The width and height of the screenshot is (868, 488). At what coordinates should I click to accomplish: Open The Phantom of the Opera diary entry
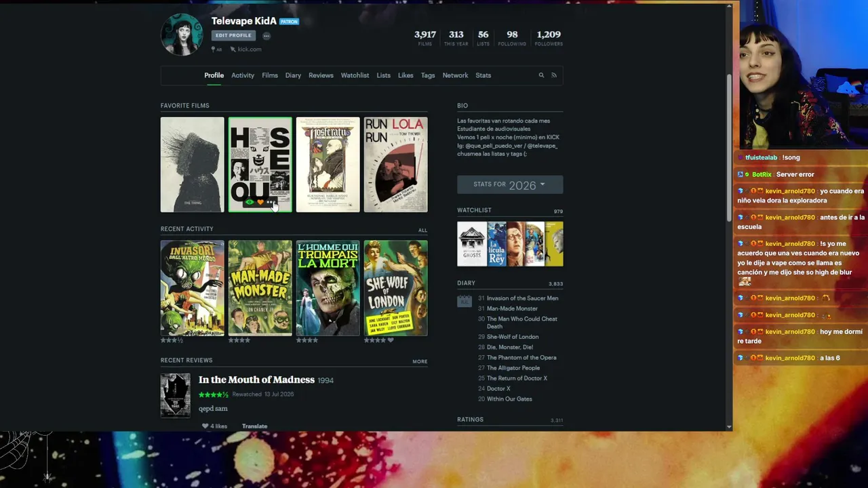[x=521, y=357]
